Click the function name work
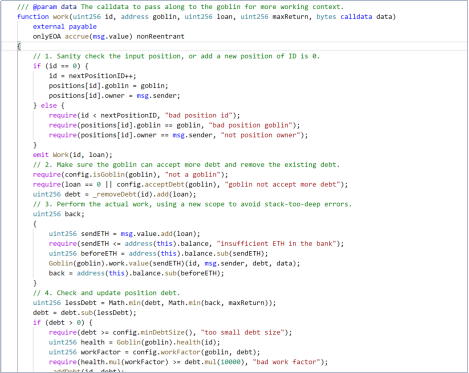469x373 pixels. coord(61,17)
